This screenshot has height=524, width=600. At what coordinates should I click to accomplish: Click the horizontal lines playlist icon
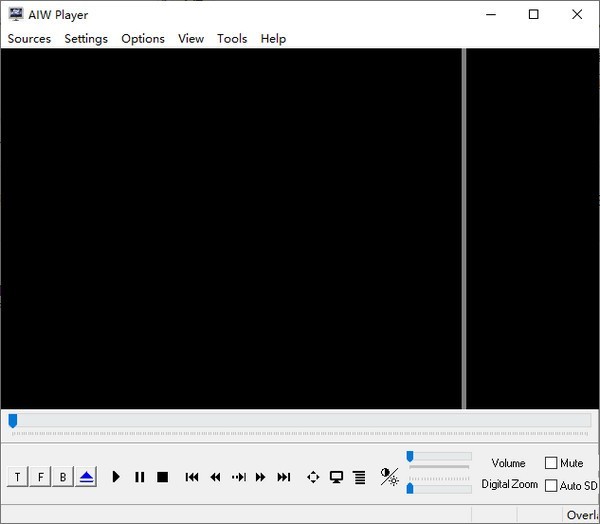(x=360, y=477)
